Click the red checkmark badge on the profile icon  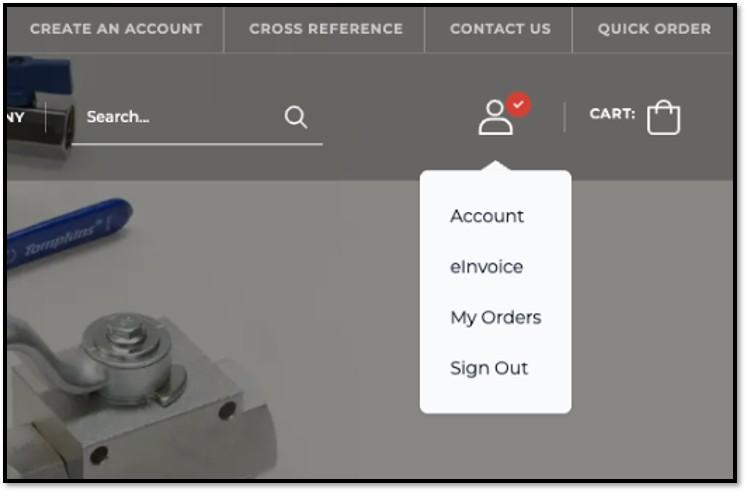click(x=518, y=104)
